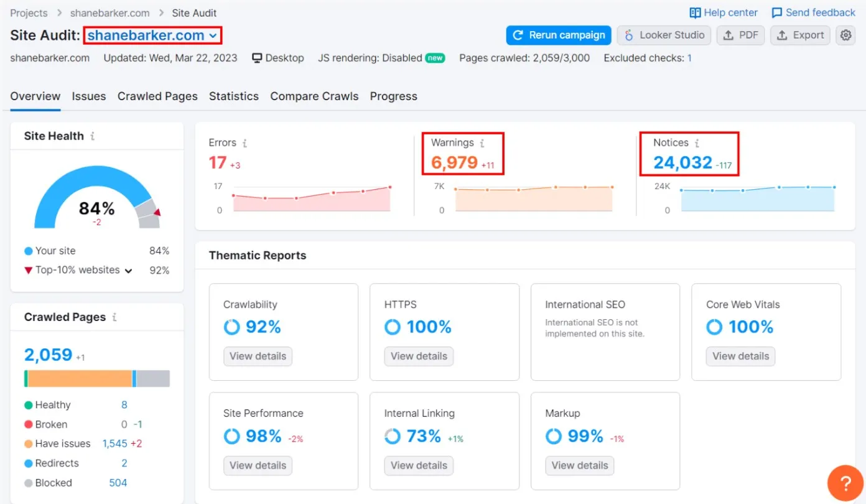This screenshot has height=504, width=866.
Task: Open settings gear icon
Action: tap(845, 35)
